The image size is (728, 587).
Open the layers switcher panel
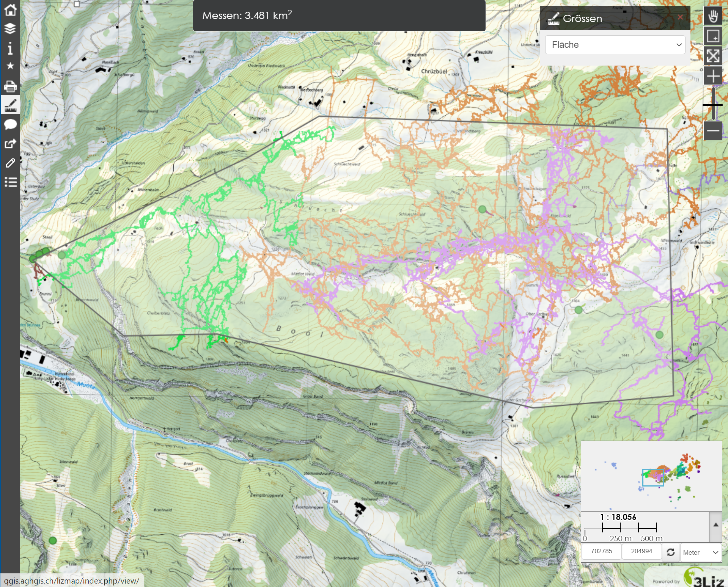pos(10,29)
